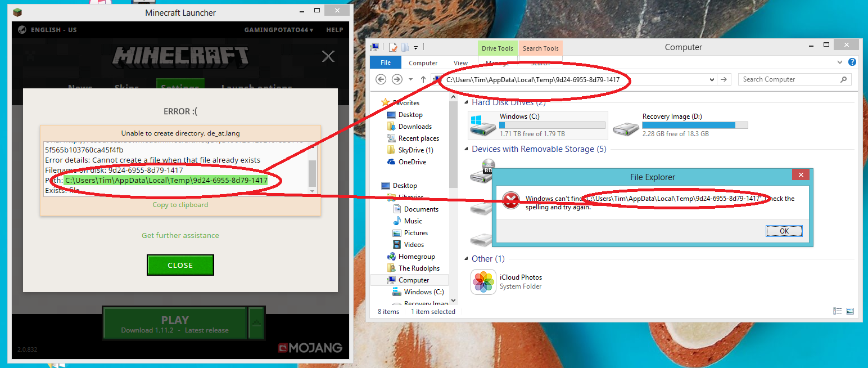The width and height of the screenshot is (868, 368).
Task: Click the iCloud Photos icon
Action: pyautogui.click(x=483, y=282)
